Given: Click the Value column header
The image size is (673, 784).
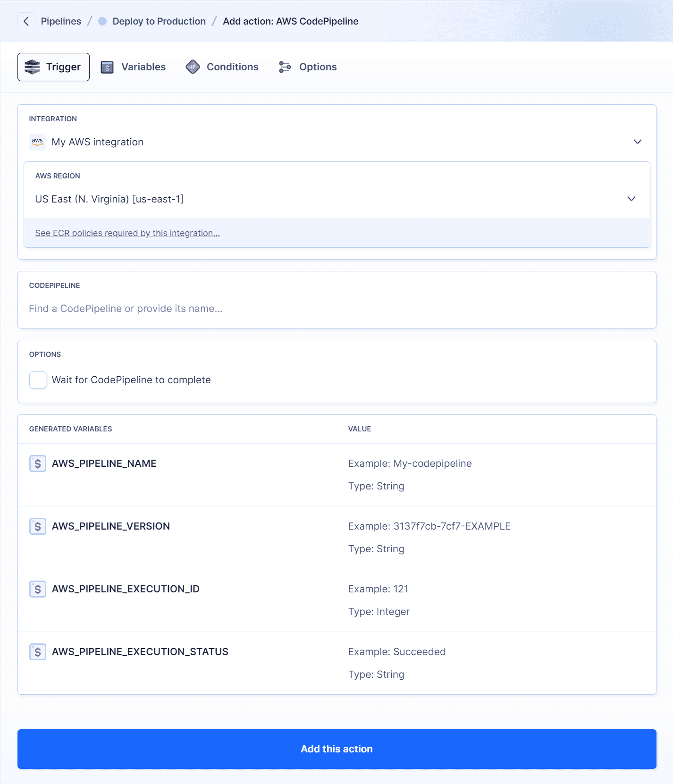Looking at the screenshot, I should coord(360,429).
